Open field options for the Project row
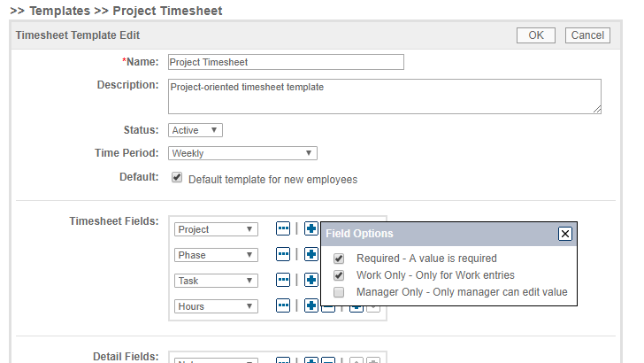 [x=283, y=228]
